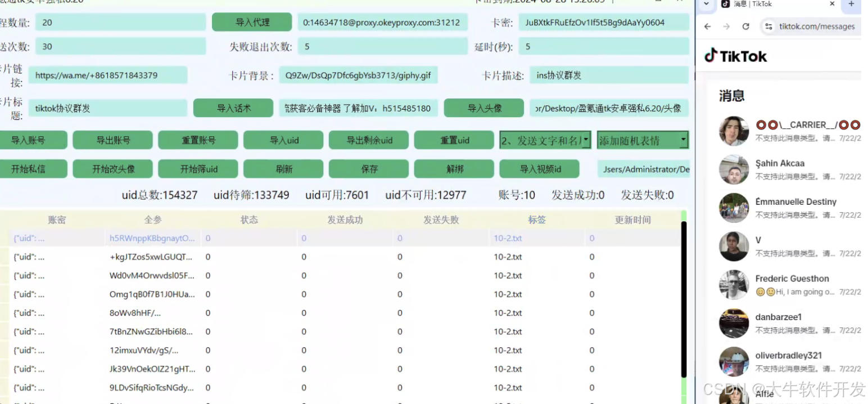Click the card title tiktok协议群发 field

click(x=108, y=108)
